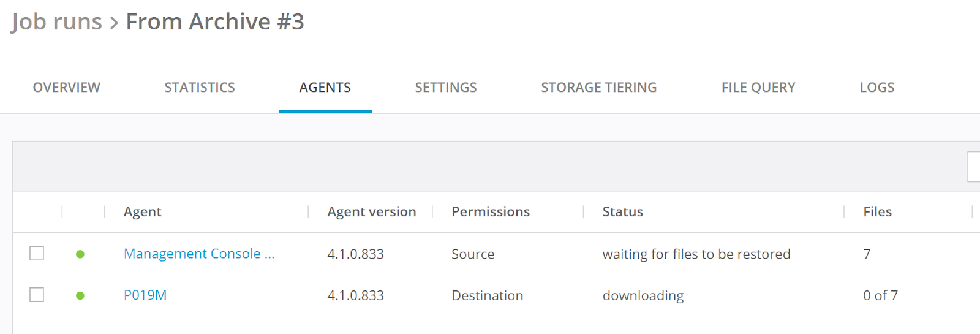Screen dimensions: 980x334
Task: Open the Settings tab
Action: click(446, 88)
